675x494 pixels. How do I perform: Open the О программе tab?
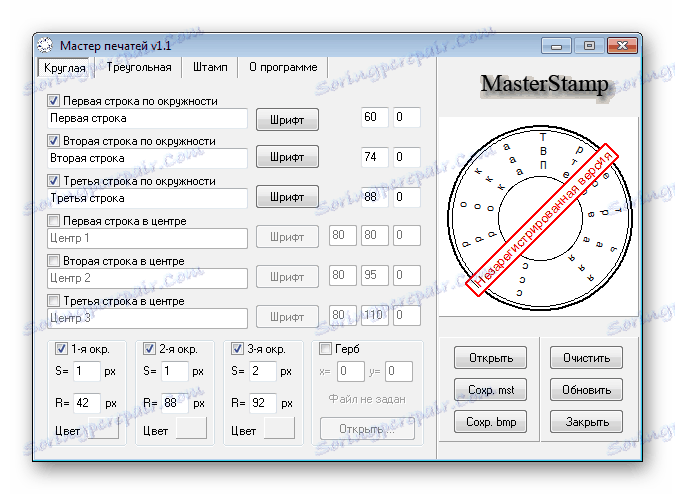tap(283, 68)
